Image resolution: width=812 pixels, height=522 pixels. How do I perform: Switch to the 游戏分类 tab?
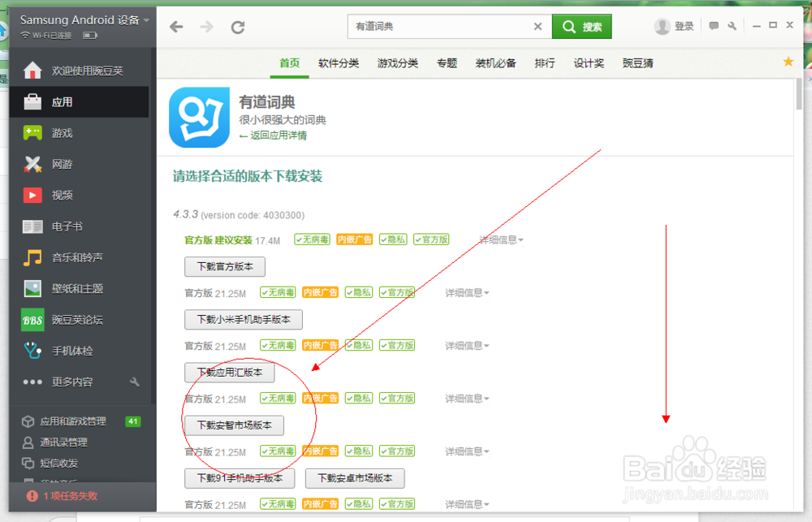398,63
